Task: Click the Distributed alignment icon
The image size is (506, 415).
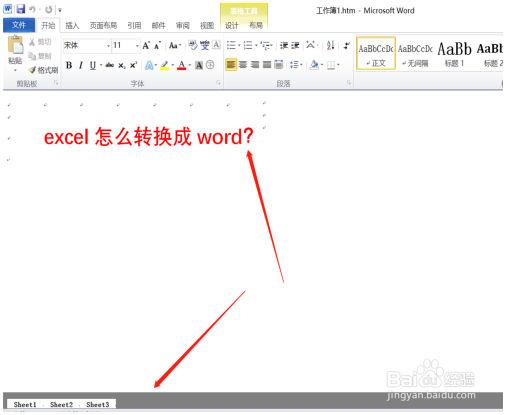Action: coord(279,65)
